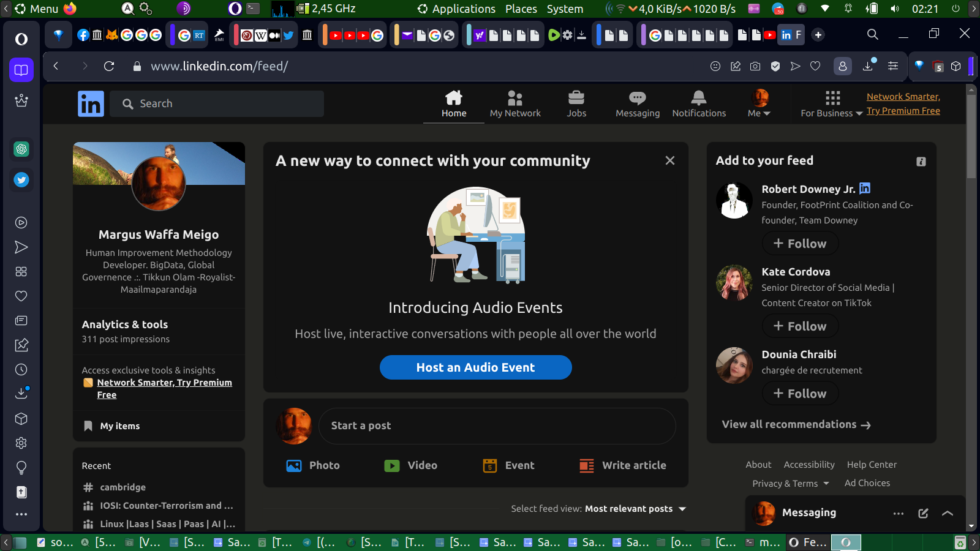Open the feed sort dropdown Most relevant posts
980x551 pixels.
click(x=635, y=509)
